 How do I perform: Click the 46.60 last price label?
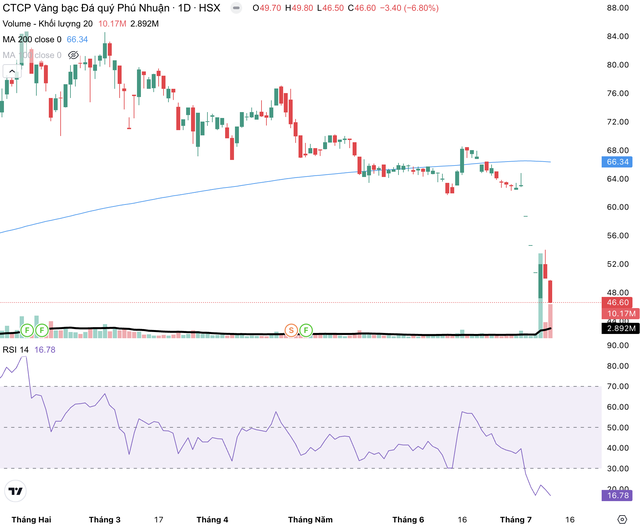tap(617, 302)
